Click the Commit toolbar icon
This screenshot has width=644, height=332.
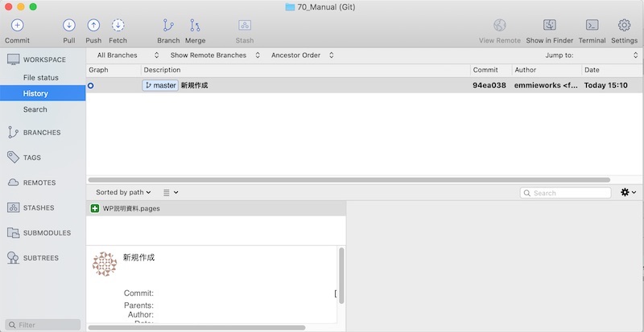(x=17, y=26)
